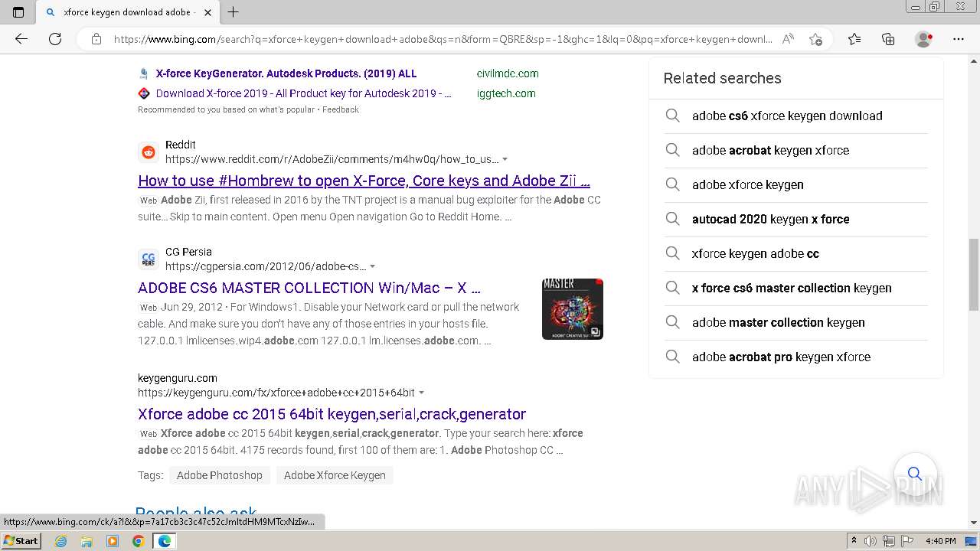Click the volume speaker tray icon

(x=871, y=541)
